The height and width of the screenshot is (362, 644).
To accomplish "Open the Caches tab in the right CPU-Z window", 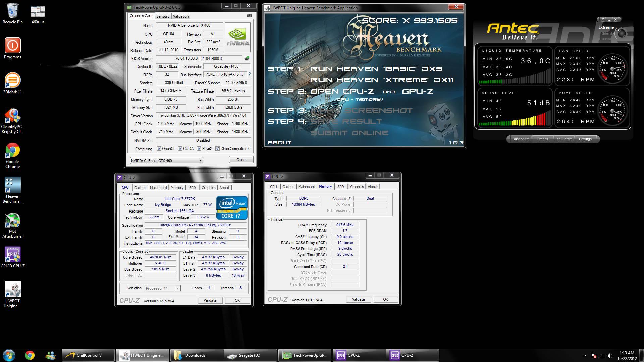I will coord(288,187).
